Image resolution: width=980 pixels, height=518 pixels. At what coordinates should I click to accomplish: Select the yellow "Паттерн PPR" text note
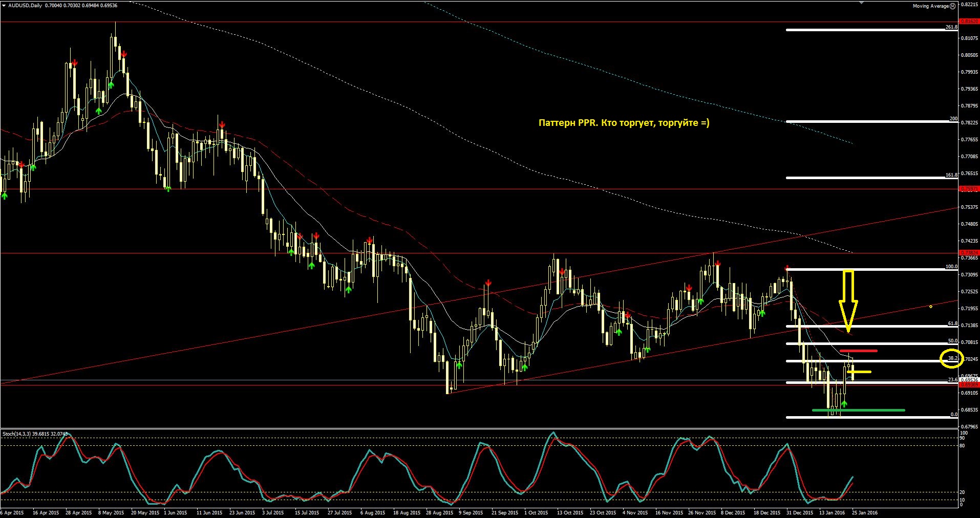[x=624, y=123]
